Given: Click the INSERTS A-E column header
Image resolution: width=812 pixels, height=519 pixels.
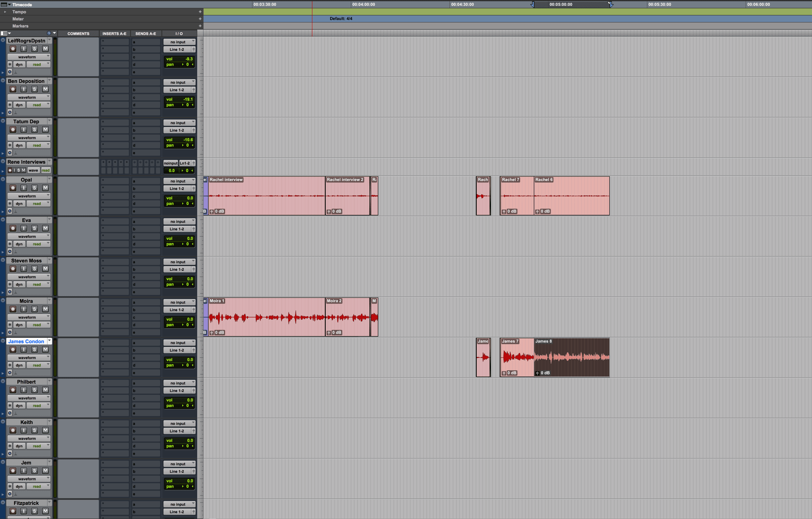Looking at the screenshot, I should [x=114, y=33].
